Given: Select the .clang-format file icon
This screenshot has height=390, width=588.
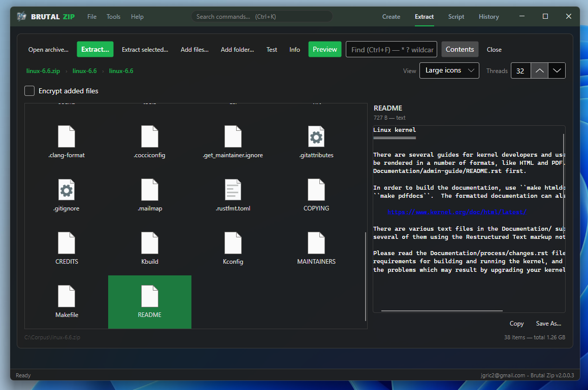Looking at the screenshot, I should [x=67, y=136].
